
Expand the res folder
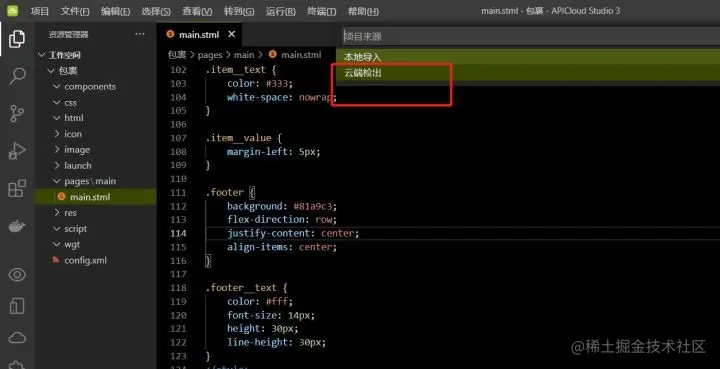click(x=56, y=212)
